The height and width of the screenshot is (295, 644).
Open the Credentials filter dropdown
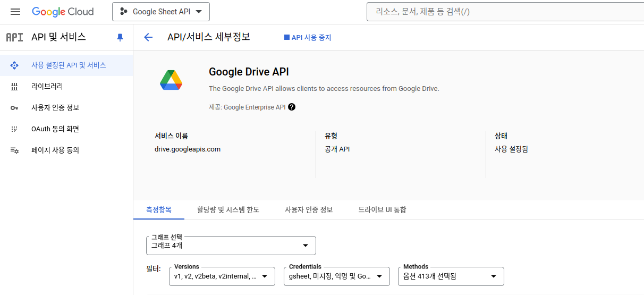pos(336,276)
